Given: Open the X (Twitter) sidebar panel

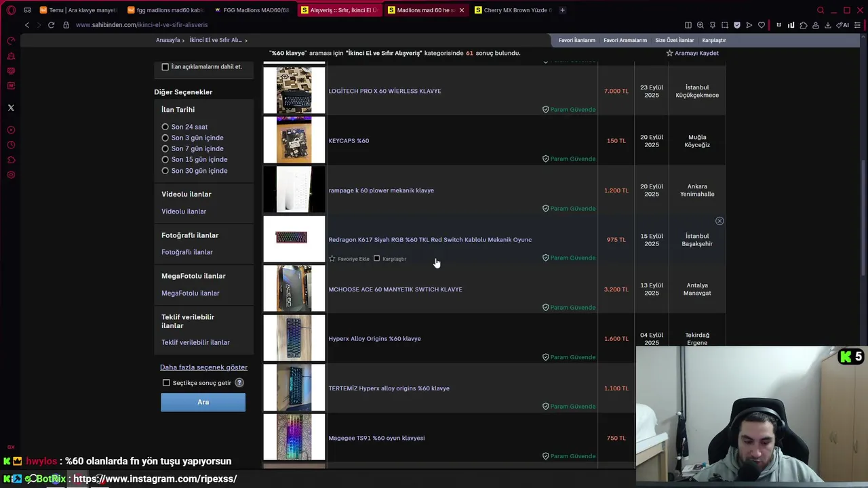Looking at the screenshot, I should pyautogui.click(x=11, y=108).
